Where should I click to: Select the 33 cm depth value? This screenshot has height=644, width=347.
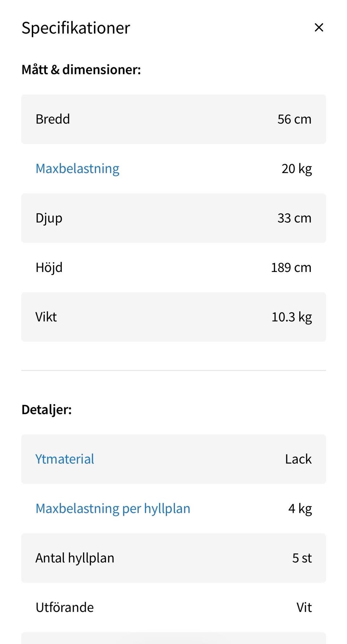294,218
